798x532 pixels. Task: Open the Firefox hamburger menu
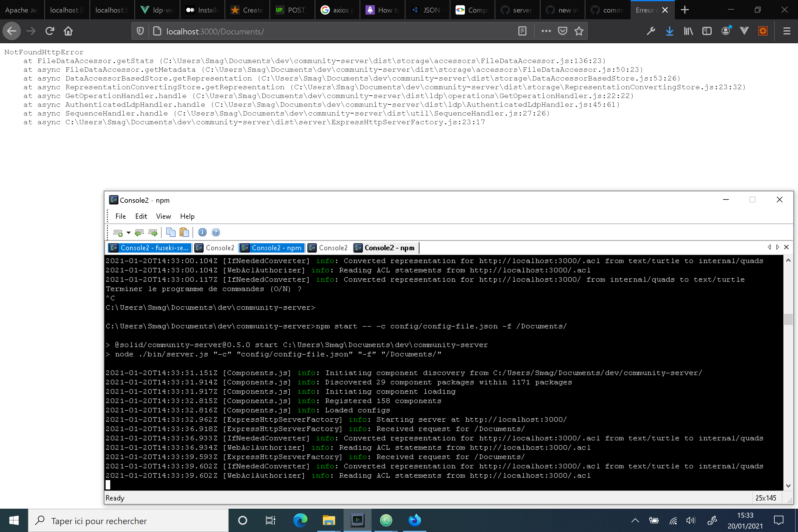tap(787, 31)
